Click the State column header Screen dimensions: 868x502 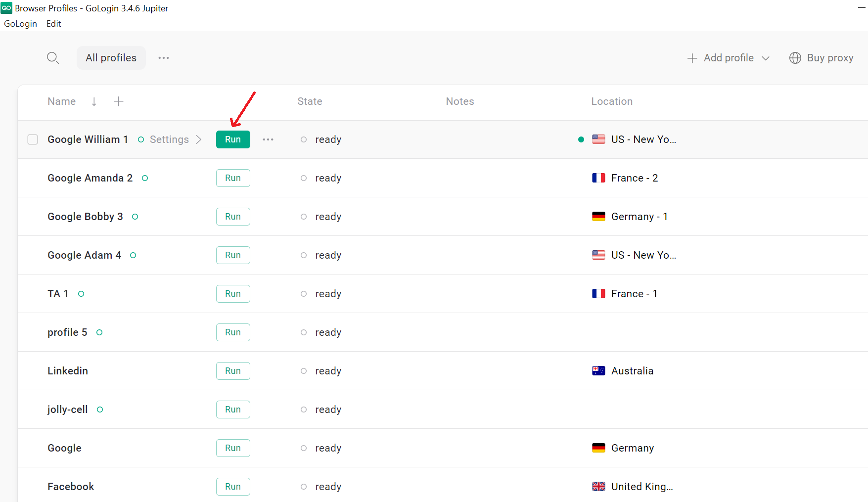point(310,101)
